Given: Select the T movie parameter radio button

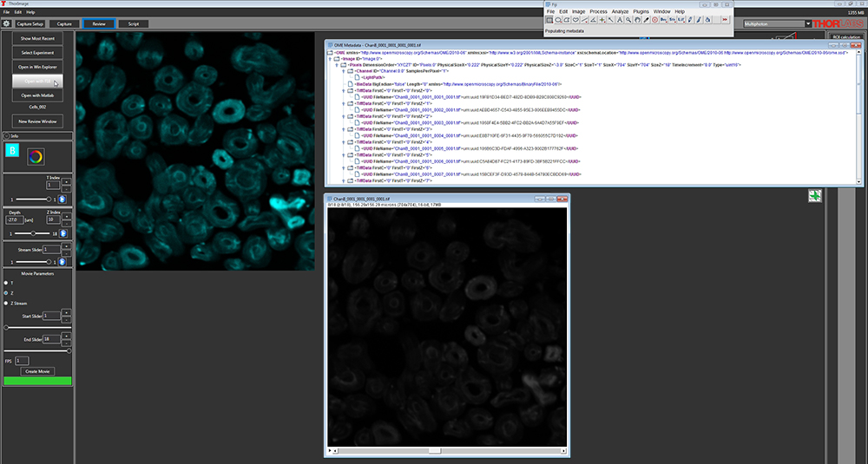Looking at the screenshot, I should (7, 284).
